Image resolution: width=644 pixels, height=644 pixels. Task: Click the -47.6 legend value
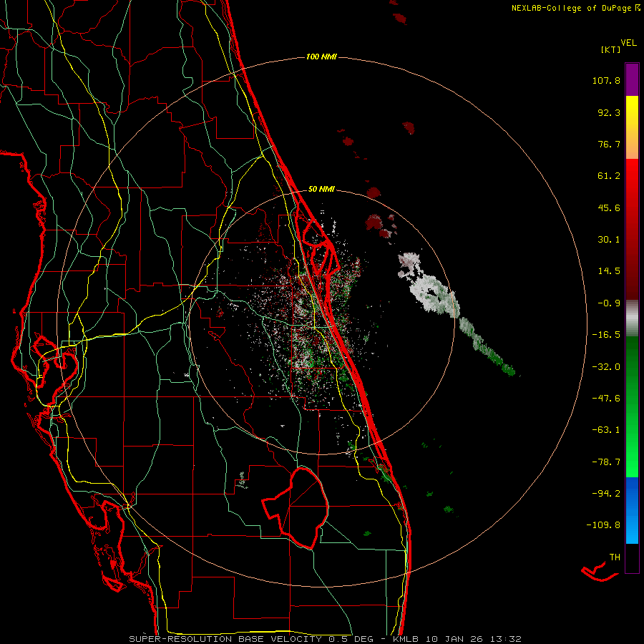coord(606,399)
